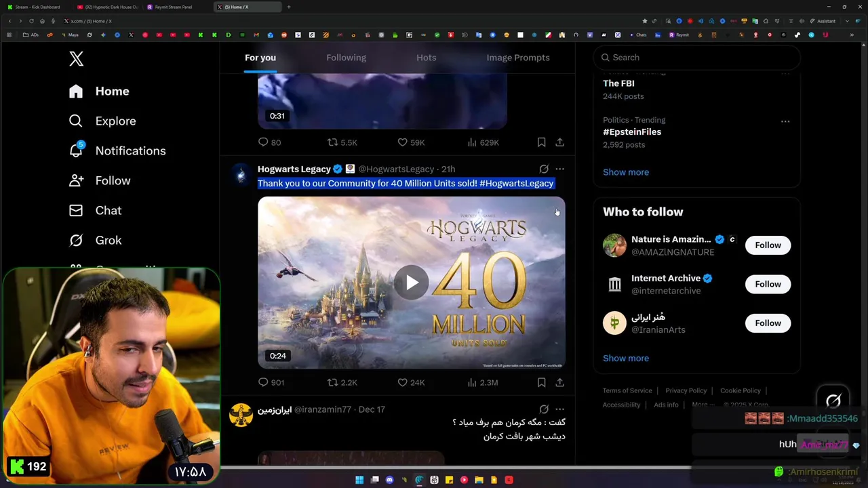Bookmark this page with star icon
The image size is (868, 488).
[x=644, y=21]
